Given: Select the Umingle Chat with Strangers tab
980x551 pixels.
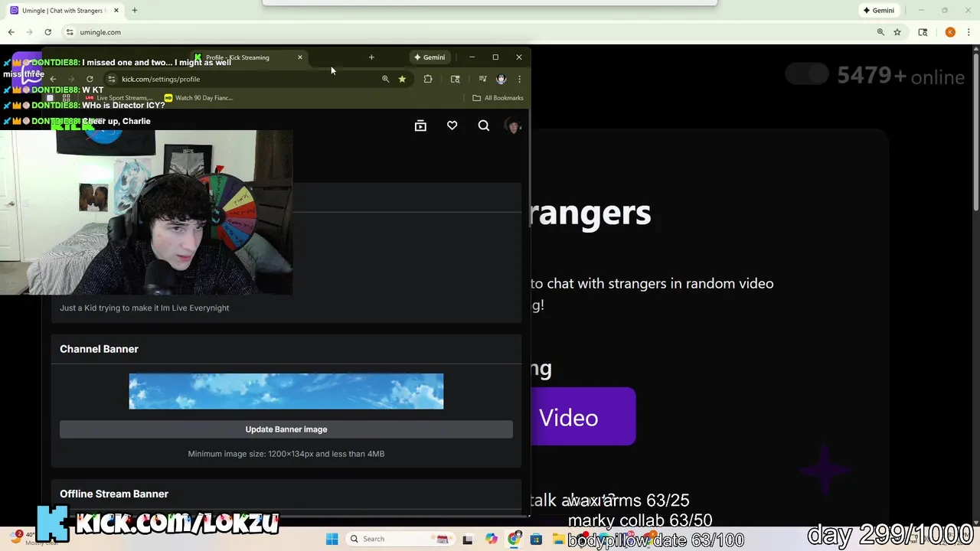Looking at the screenshot, I should (x=63, y=11).
